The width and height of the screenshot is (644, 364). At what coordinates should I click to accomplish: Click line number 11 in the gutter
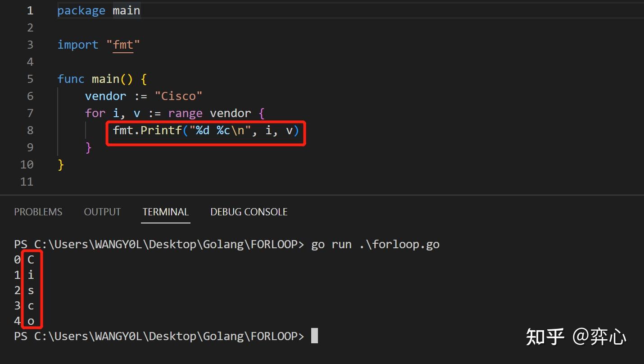[27, 182]
